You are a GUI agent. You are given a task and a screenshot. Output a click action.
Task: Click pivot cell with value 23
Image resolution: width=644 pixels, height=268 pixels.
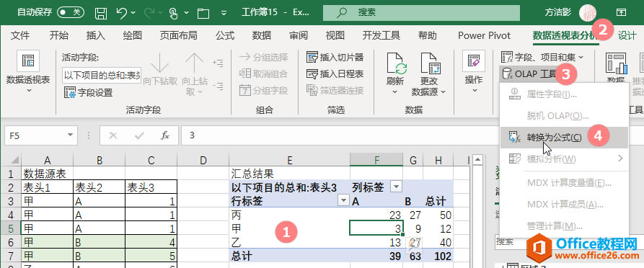[x=376, y=215]
